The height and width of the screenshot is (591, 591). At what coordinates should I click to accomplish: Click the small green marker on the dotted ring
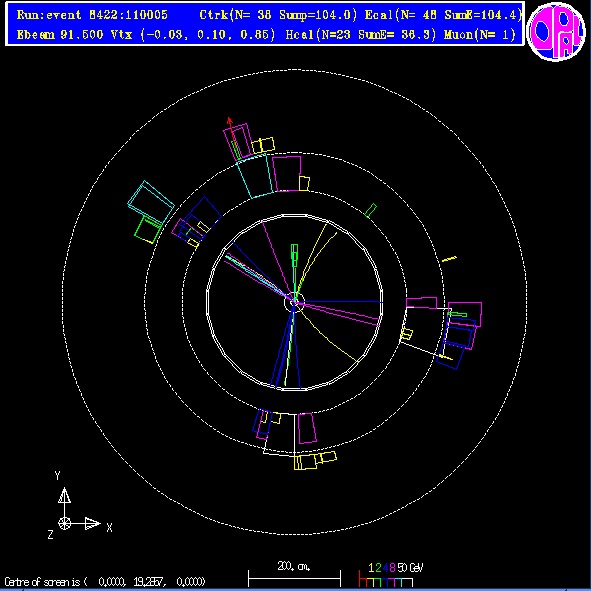[371, 210]
